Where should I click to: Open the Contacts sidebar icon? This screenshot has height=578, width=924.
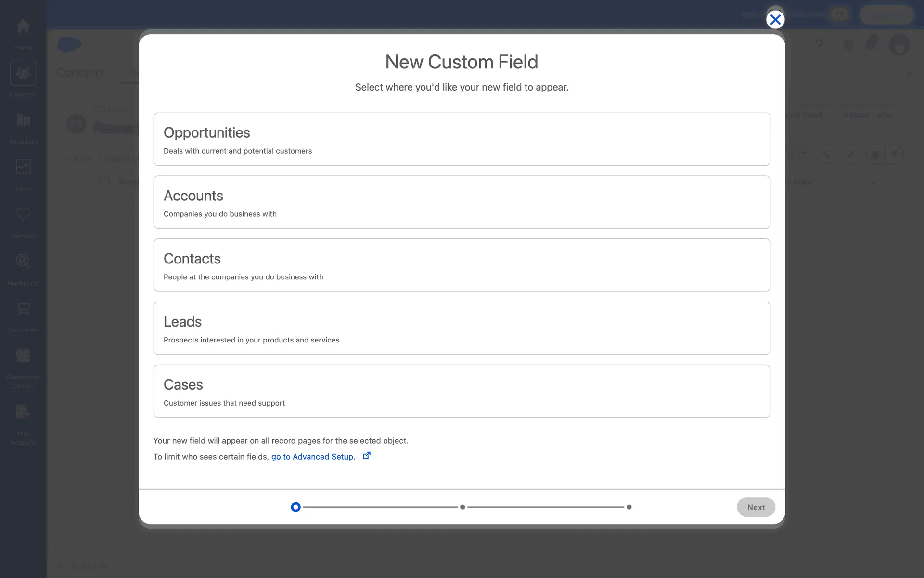click(x=23, y=73)
